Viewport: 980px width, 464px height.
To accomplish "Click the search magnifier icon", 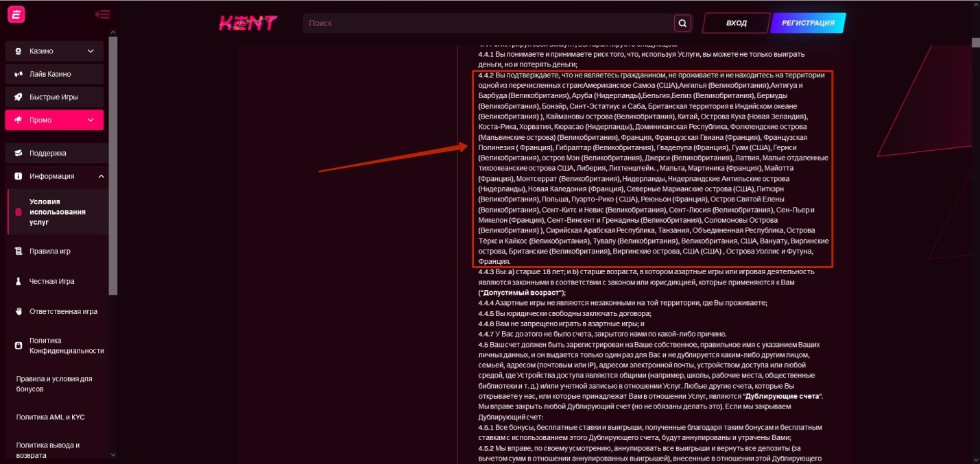I will [682, 23].
